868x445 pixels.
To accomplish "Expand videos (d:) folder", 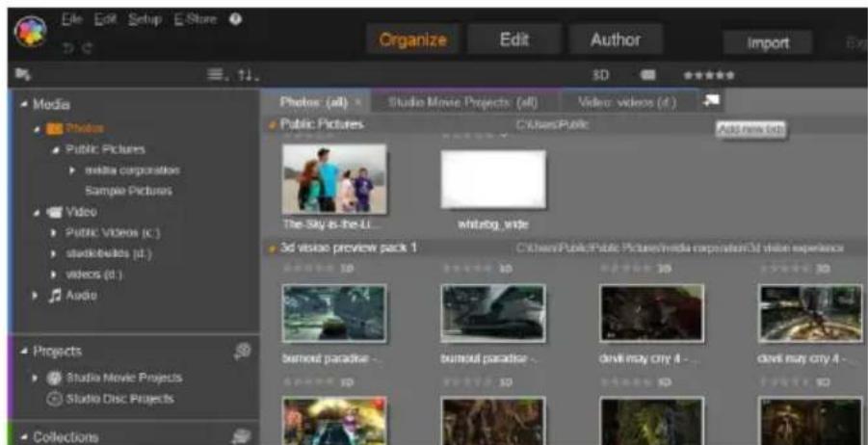I will [54, 275].
